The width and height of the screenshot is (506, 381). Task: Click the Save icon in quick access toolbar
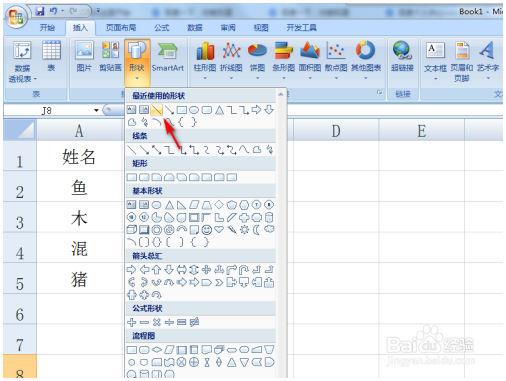(x=40, y=11)
